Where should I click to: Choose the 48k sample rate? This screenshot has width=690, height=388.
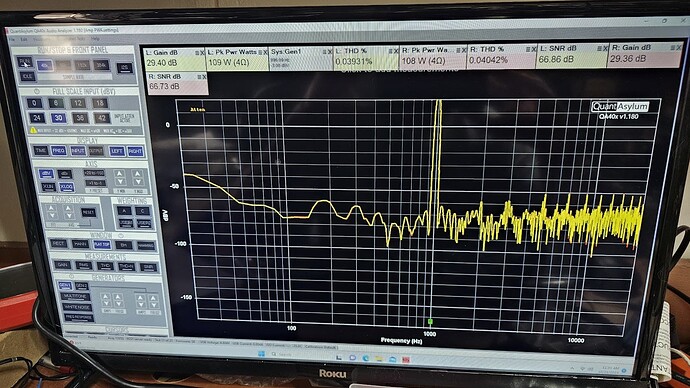tap(44, 66)
